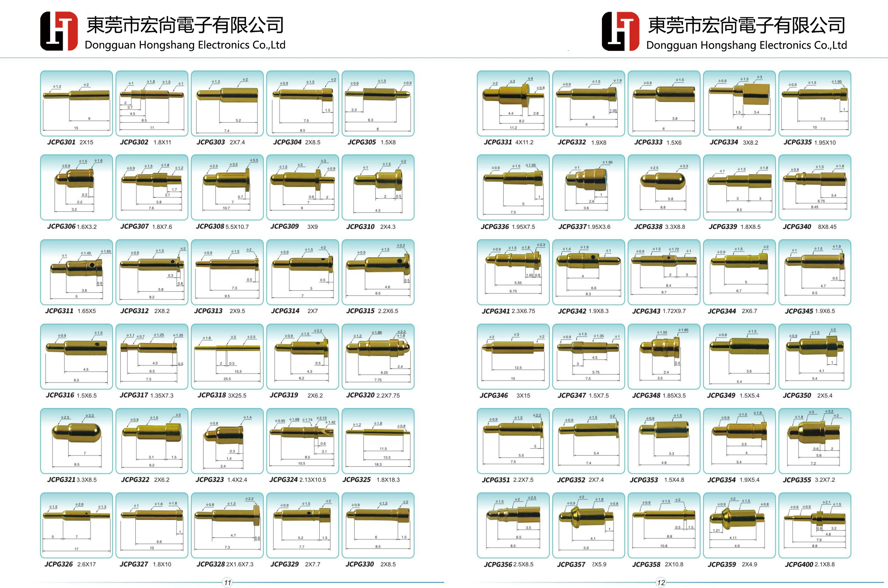The width and height of the screenshot is (888, 588).
Task: Select the JCPG400 2.1X8.8 product image
Action: coord(815,525)
